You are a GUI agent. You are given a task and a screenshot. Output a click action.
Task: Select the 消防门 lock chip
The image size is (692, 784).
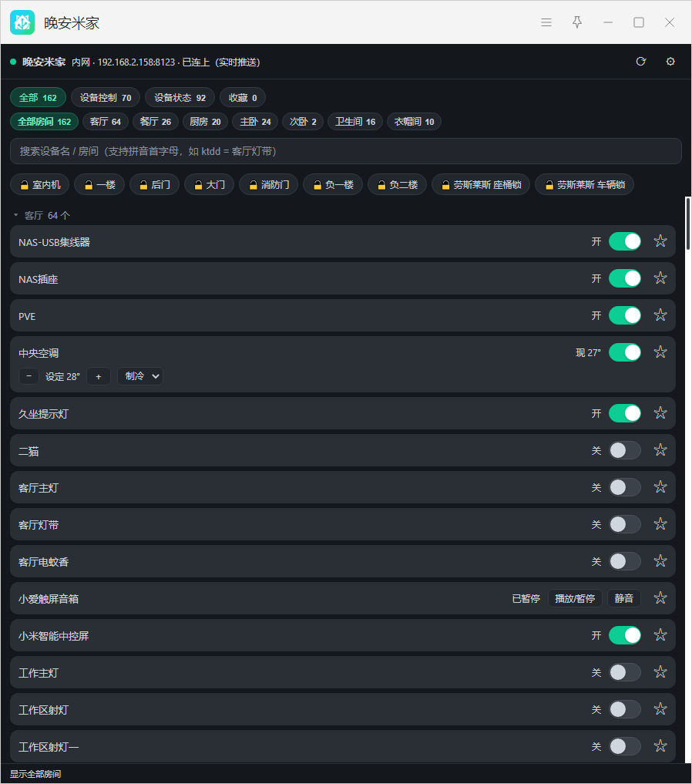268,184
